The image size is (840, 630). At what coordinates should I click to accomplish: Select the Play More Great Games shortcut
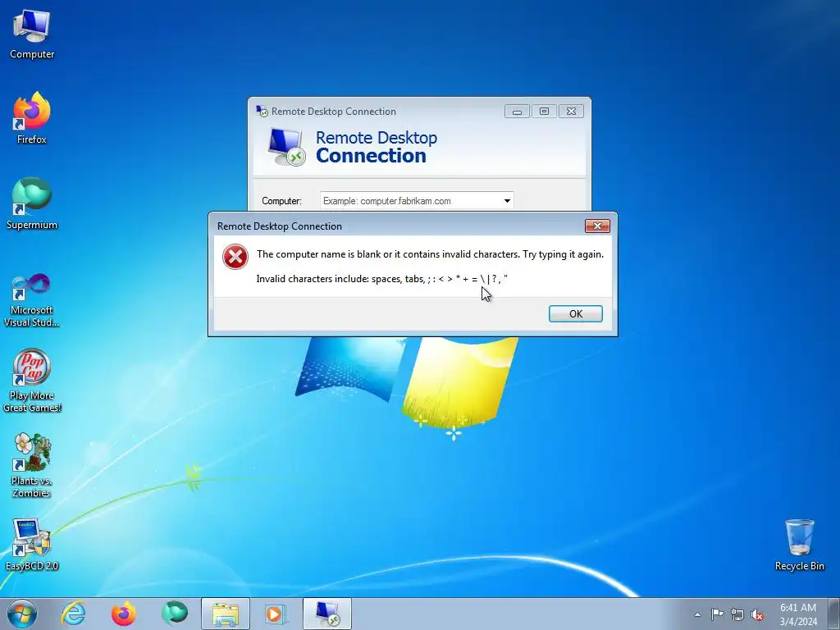[32, 381]
